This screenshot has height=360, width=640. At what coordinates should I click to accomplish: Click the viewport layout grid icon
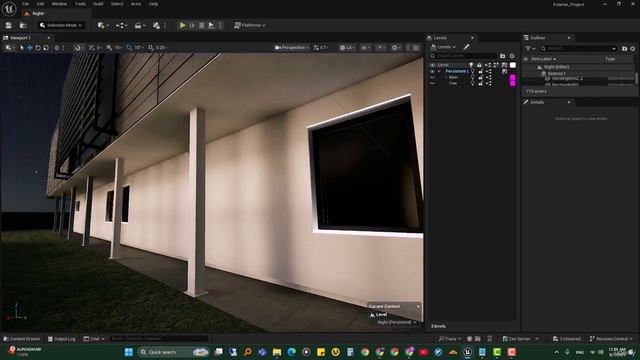(x=416, y=48)
